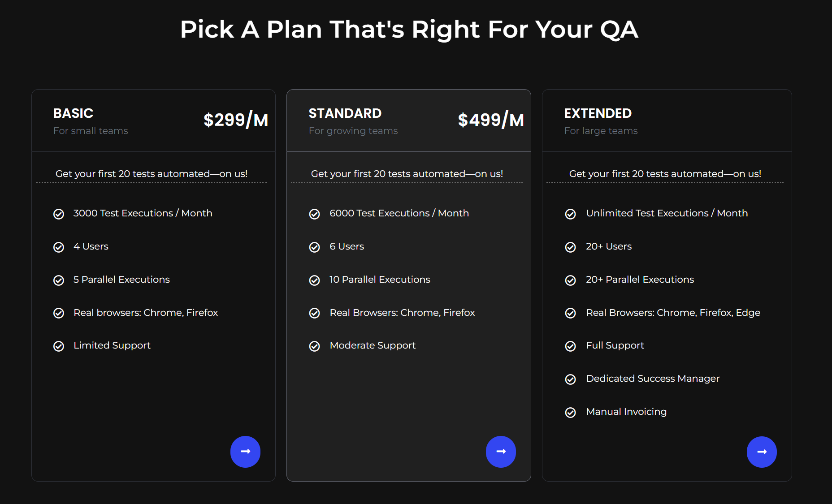The image size is (832, 504).
Task: Click checkmark icon beside 20+ Users
Action: coord(570,247)
